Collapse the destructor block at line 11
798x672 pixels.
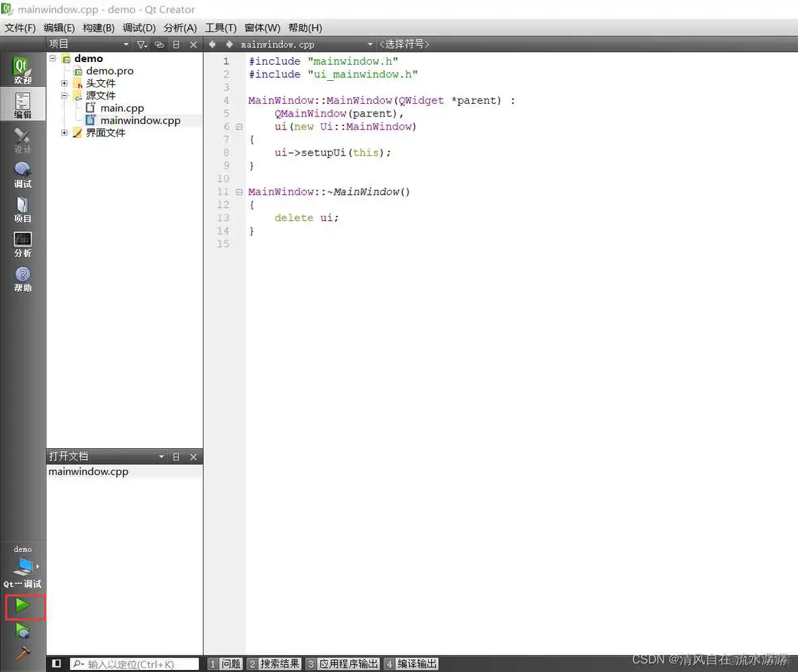click(x=239, y=191)
